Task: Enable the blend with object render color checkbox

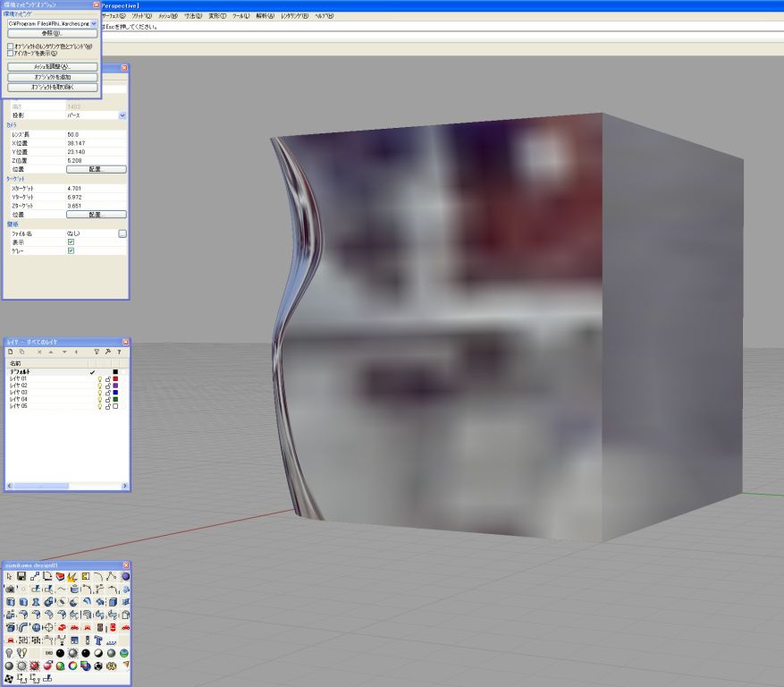Action: pos(10,46)
